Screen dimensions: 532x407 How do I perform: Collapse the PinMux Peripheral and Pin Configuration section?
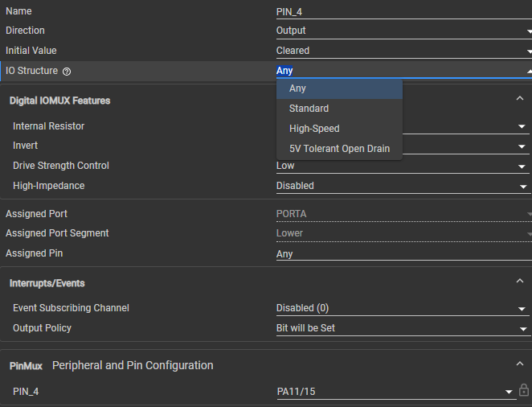519,364
